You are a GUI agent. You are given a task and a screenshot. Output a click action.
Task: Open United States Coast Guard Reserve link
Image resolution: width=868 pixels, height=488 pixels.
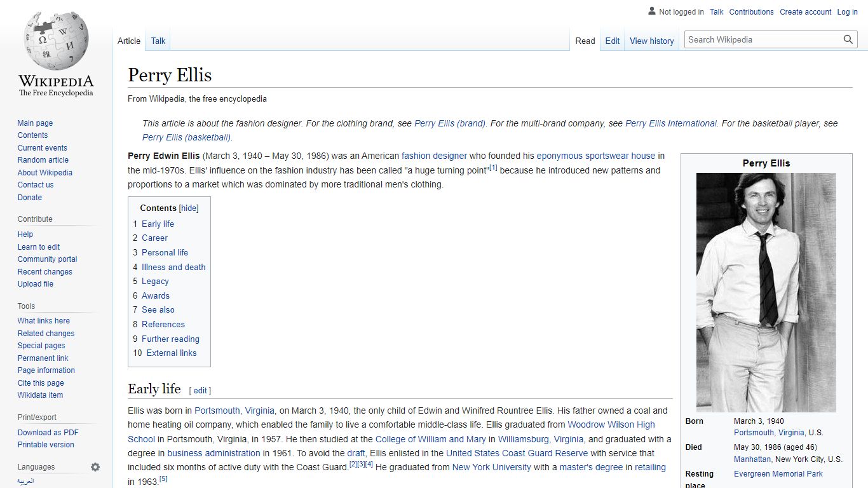tap(517, 453)
